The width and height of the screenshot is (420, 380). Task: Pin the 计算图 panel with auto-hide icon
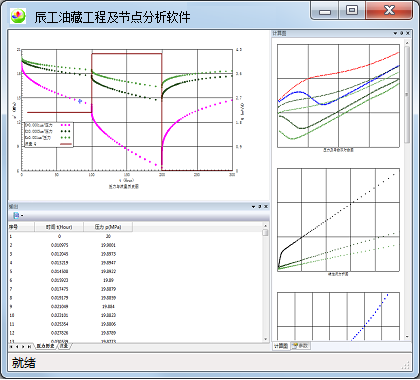pyautogui.click(x=401, y=33)
